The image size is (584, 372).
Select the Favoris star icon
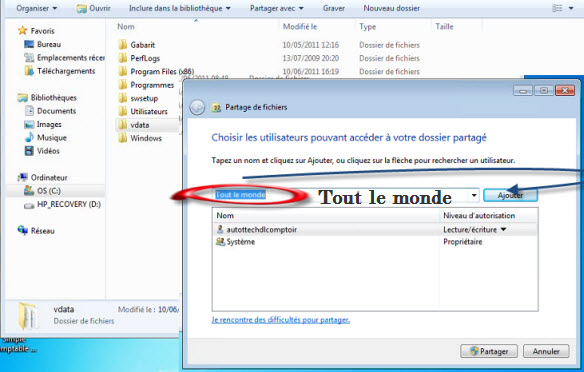pyautogui.click(x=22, y=31)
